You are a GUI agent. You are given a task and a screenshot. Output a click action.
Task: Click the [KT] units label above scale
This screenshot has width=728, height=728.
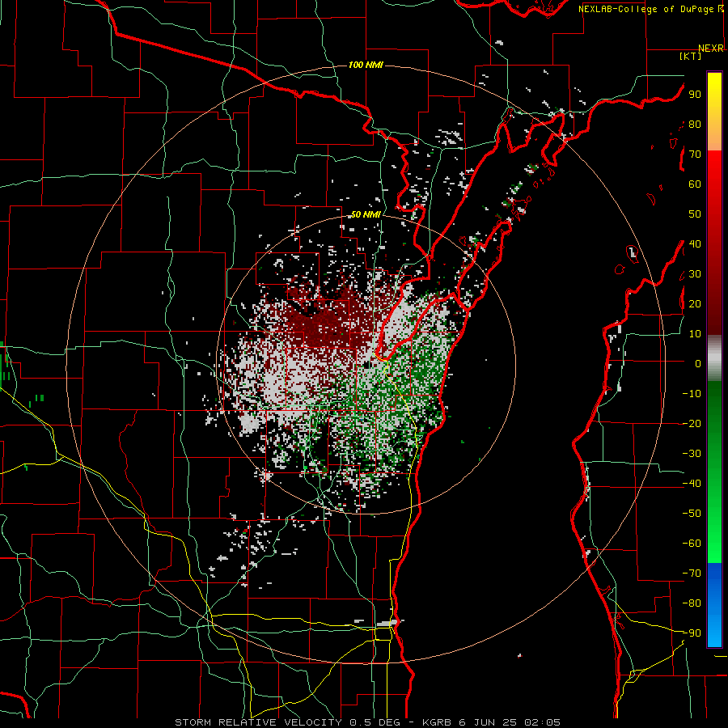point(691,56)
